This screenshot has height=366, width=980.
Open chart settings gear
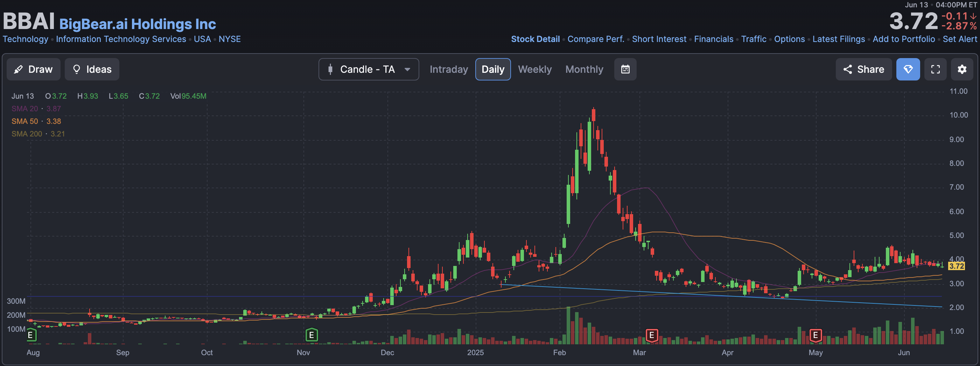point(962,69)
